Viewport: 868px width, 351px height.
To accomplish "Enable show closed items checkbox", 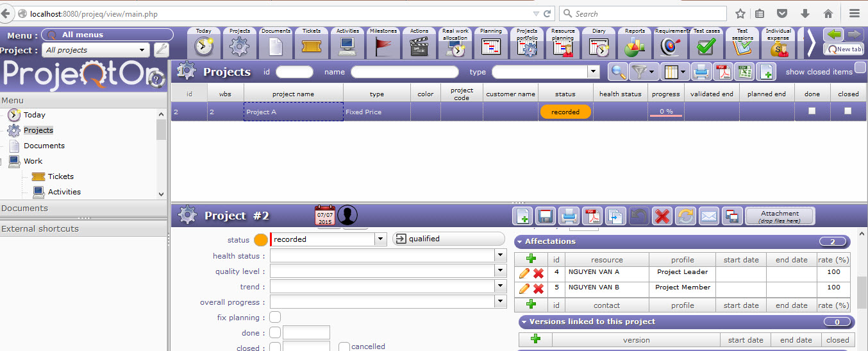I will point(860,68).
